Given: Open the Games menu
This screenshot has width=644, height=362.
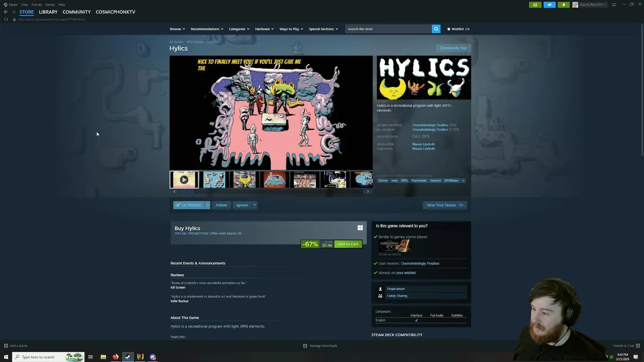Looking at the screenshot, I should click(x=50, y=5).
